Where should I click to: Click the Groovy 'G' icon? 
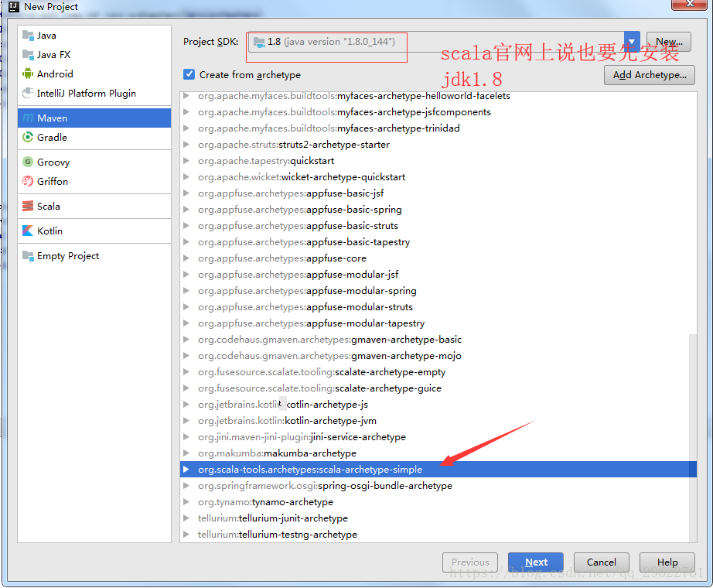pyautogui.click(x=28, y=162)
